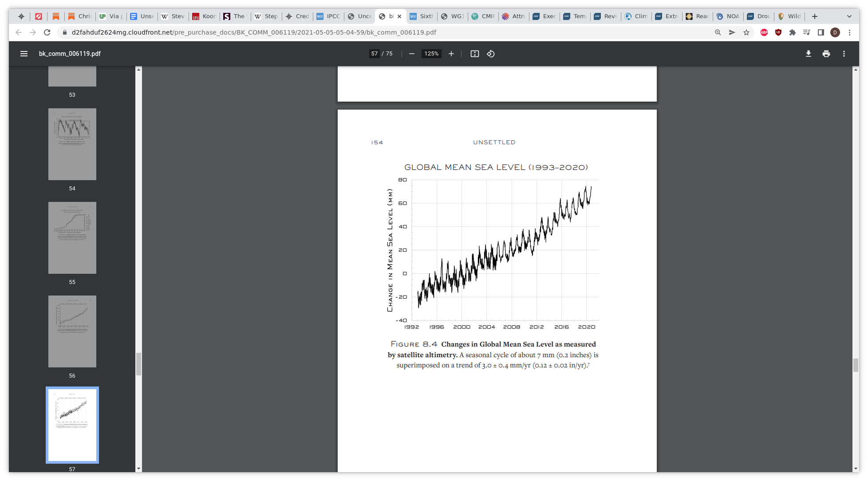Image resolution: width=868 pixels, height=481 pixels.
Task: Print the PDF document
Action: [826, 54]
